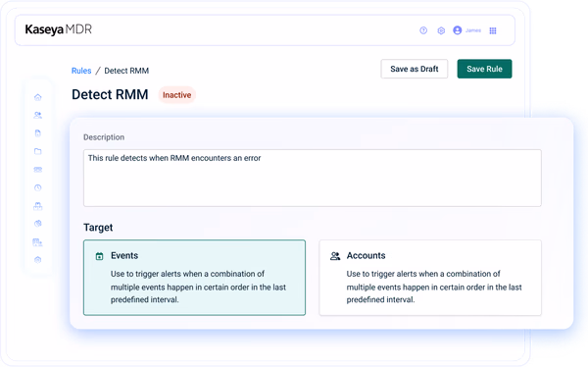Open the home icon in sidebar
This screenshot has height=367, width=588.
tap(38, 97)
